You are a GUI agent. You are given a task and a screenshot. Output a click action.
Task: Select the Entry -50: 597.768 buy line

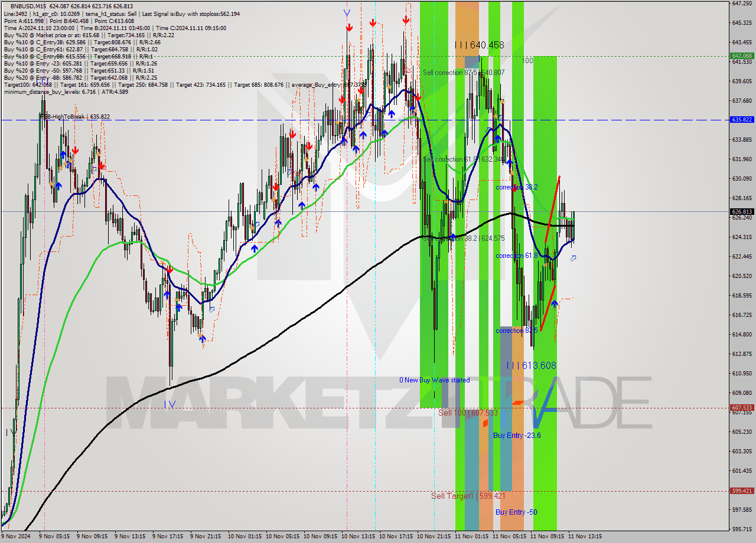pyautogui.click(x=78, y=71)
